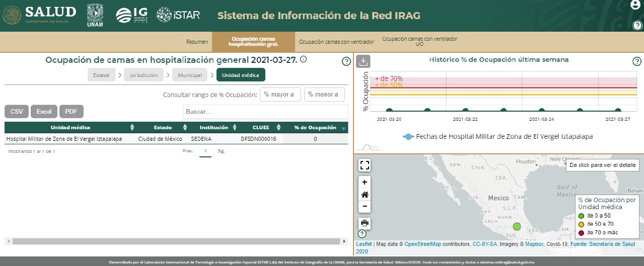Click the table horizontal scrollbar

coord(176,241)
